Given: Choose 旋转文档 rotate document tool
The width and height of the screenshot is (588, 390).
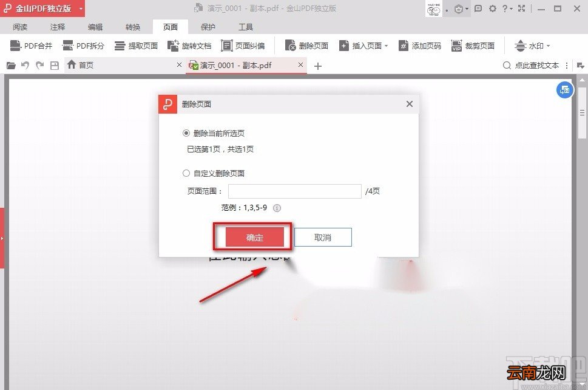Looking at the screenshot, I should pos(189,46).
